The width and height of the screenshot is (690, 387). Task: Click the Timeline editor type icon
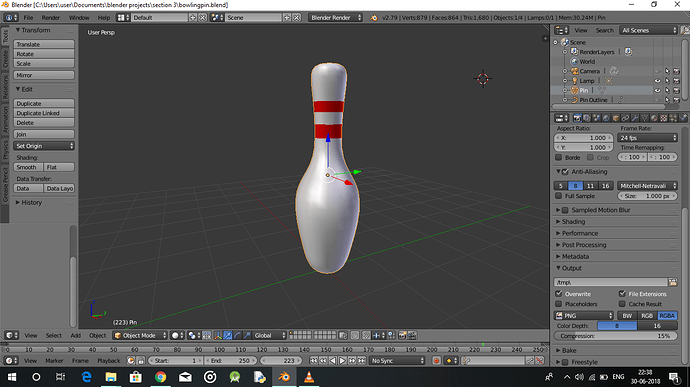[11, 361]
